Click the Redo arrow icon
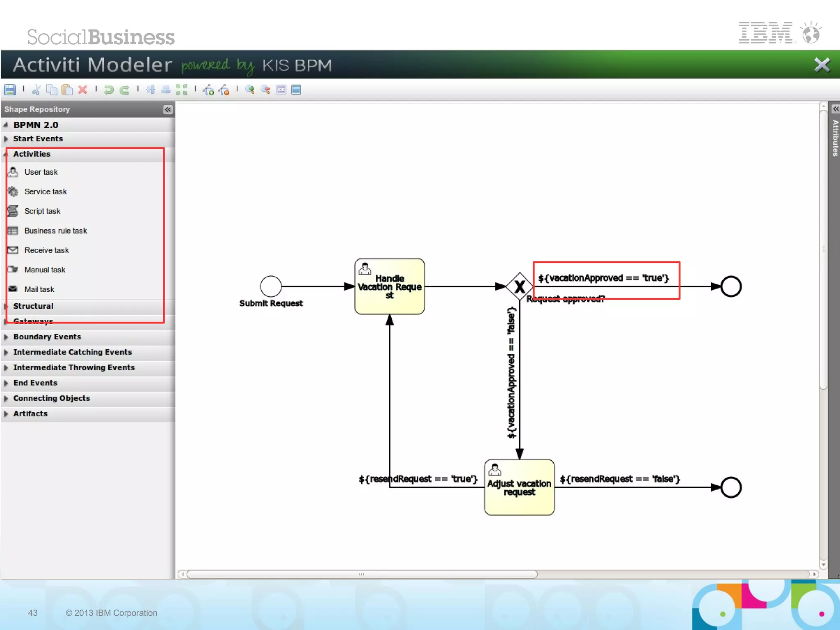Viewport: 840px width, 630px height. point(125,90)
